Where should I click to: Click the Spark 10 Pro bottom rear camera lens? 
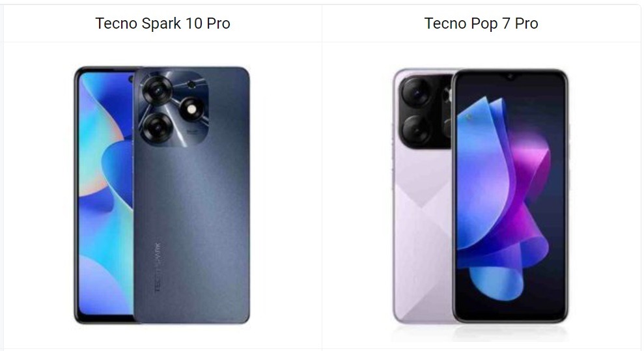pyautogui.click(x=158, y=128)
